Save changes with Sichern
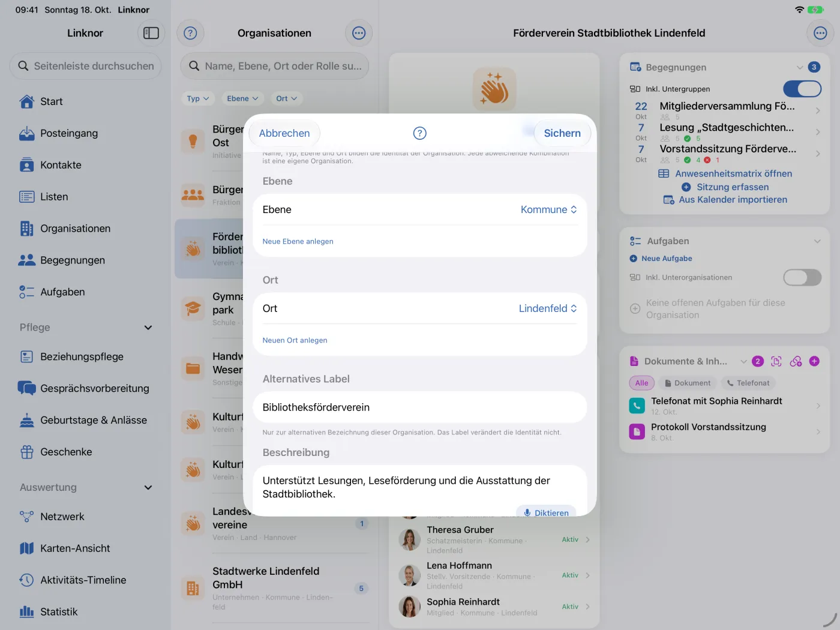This screenshot has width=840, height=630. coord(562,133)
